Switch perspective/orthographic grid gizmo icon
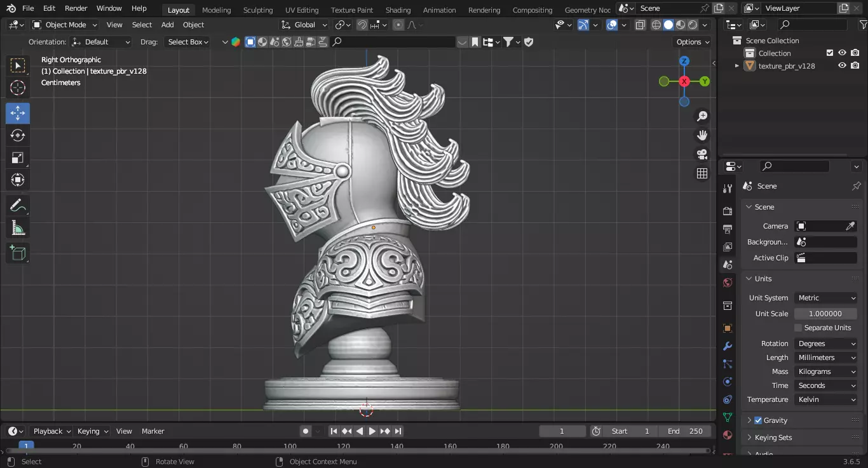 (702, 173)
